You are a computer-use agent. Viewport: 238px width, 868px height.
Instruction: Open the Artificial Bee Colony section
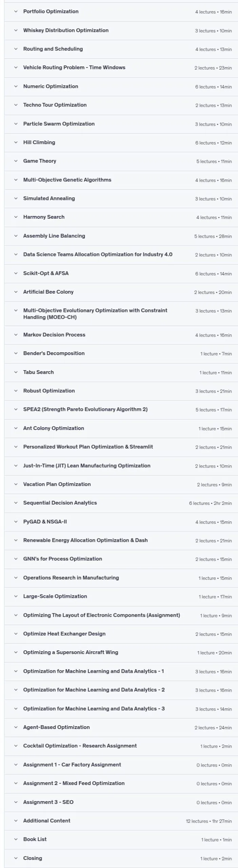pos(121,292)
